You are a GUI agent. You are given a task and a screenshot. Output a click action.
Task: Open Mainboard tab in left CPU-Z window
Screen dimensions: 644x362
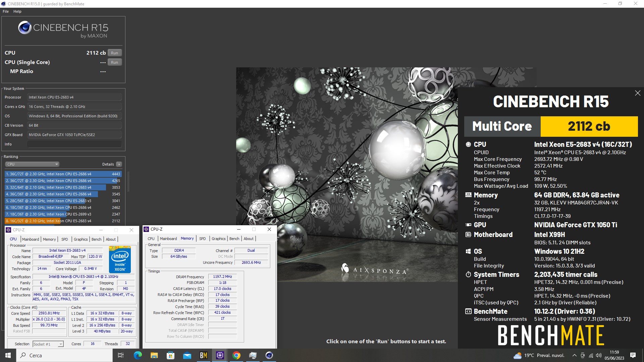(x=31, y=239)
